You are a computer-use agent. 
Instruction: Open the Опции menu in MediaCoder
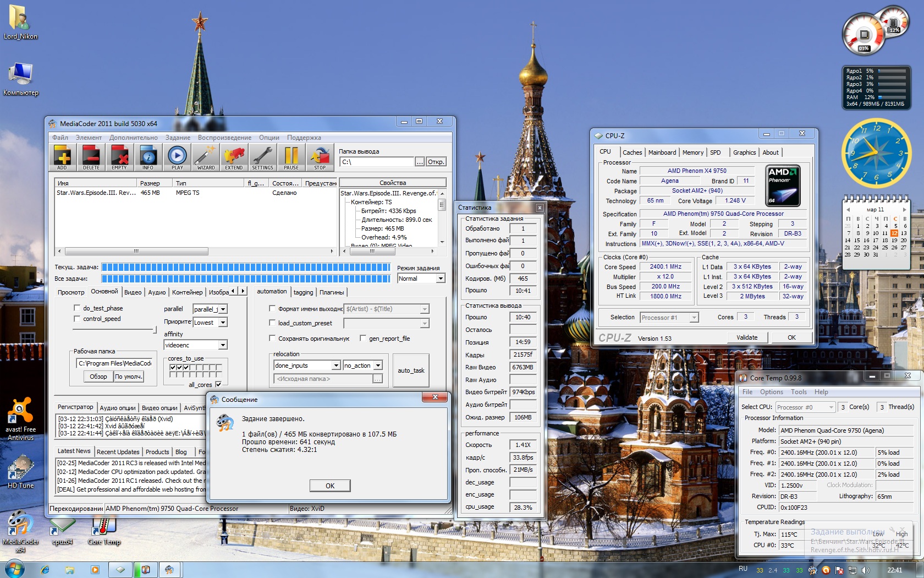coord(269,138)
